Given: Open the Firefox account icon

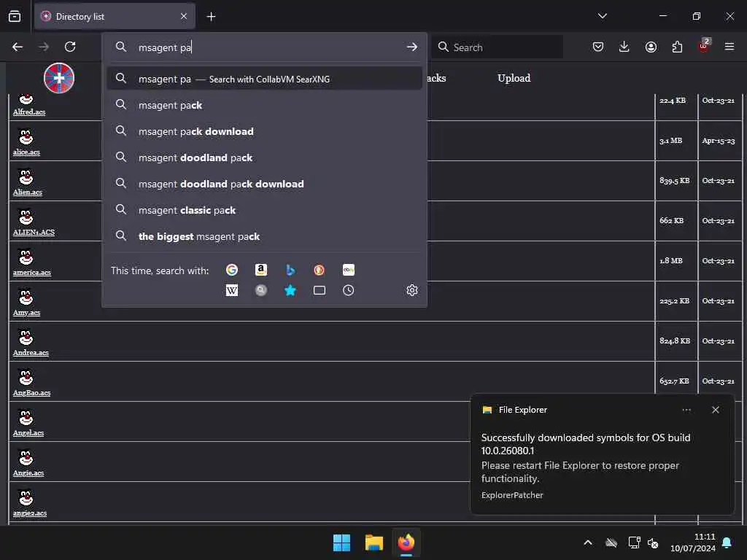Looking at the screenshot, I should tap(651, 47).
